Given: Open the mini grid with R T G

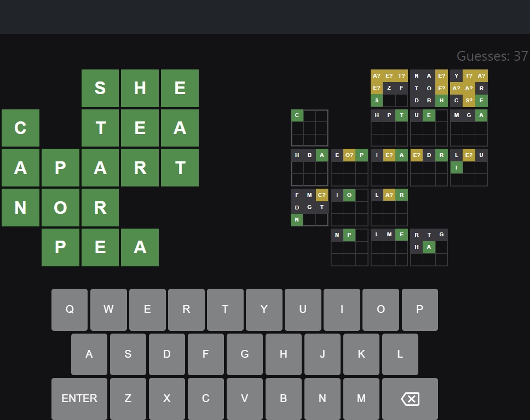Looking at the screenshot, I should click(x=429, y=247).
